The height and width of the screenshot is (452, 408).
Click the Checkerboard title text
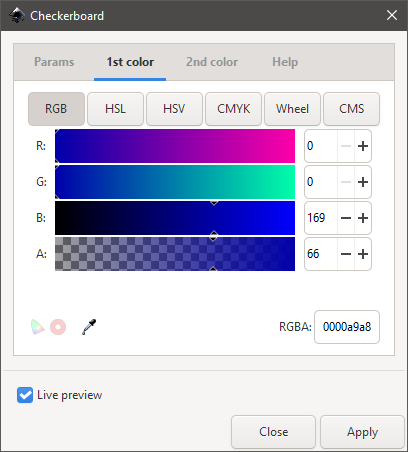click(67, 16)
